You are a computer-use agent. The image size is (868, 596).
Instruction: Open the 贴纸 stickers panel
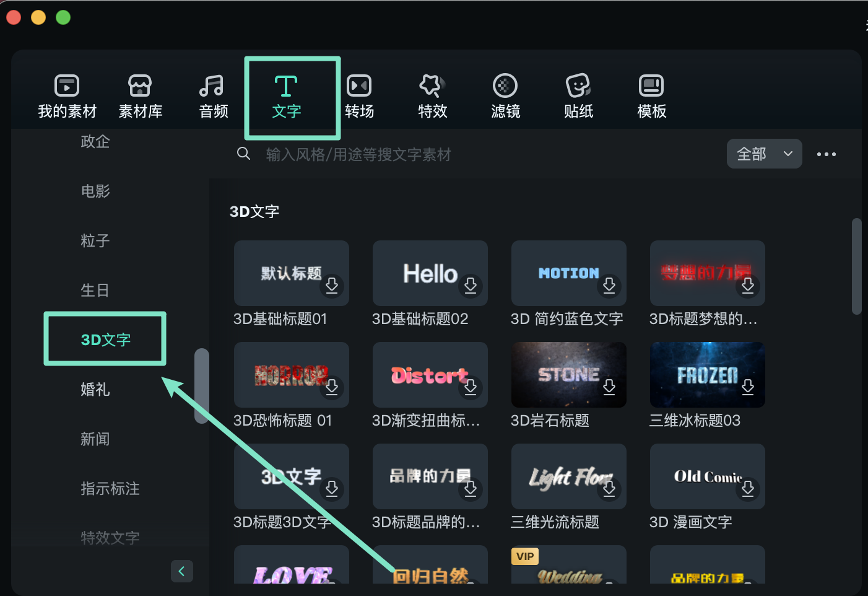pos(578,96)
